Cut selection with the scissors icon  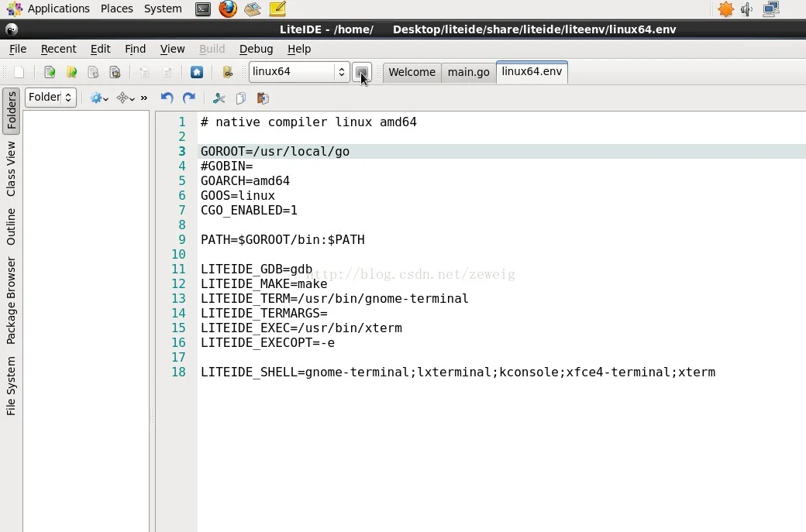click(219, 98)
